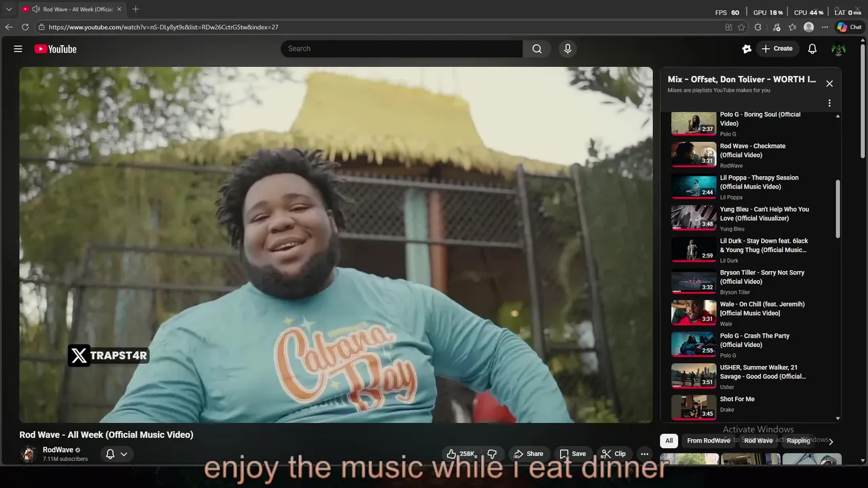The height and width of the screenshot is (488, 868).
Task: Play Lil Durk - Stay Down
Action: click(x=750, y=250)
